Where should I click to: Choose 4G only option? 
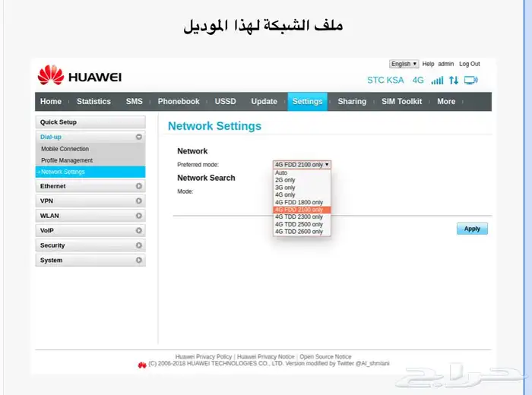point(302,194)
